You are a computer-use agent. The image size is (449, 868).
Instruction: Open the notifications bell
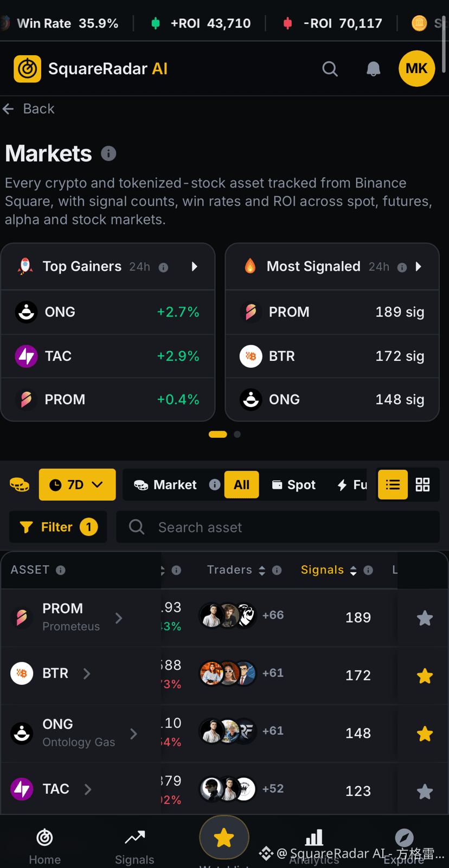(373, 69)
